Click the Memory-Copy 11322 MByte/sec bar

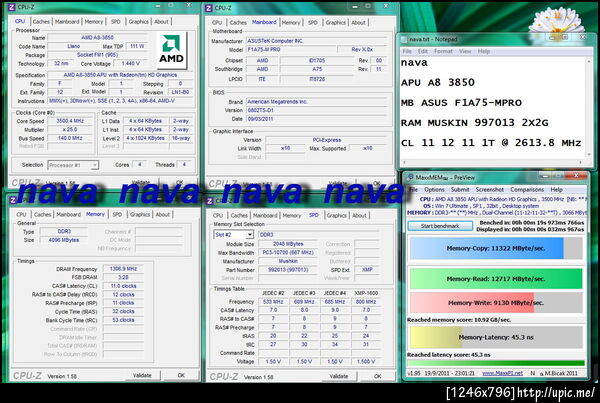click(496, 248)
